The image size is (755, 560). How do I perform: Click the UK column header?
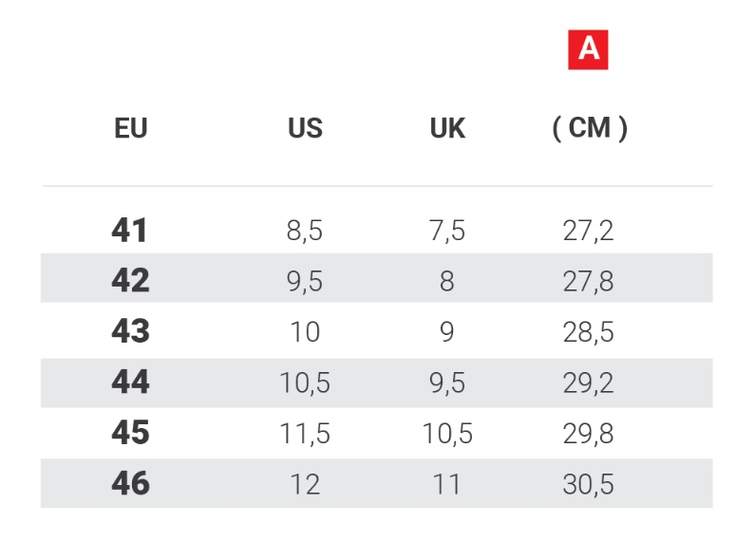point(447,128)
